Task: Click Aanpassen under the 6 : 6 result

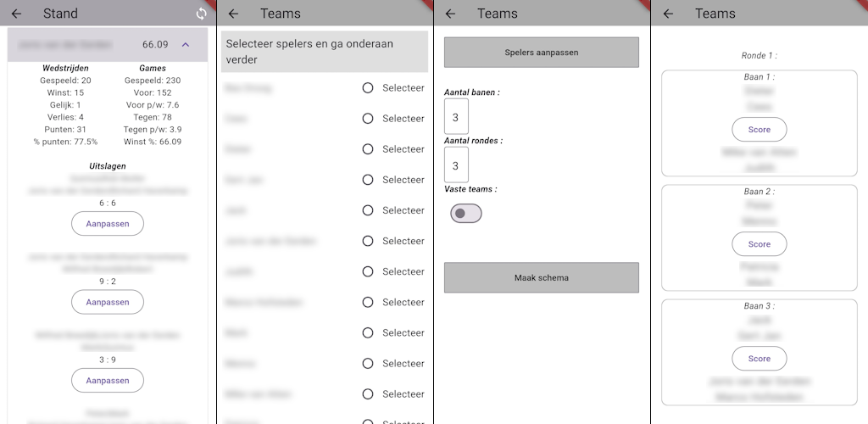Action: point(108,224)
